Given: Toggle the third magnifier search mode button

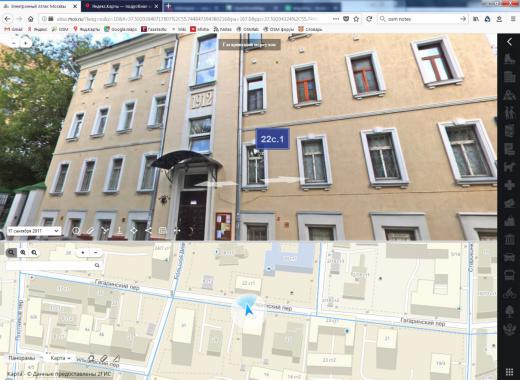Looking at the screenshot, I should pyautogui.click(x=34, y=253).
